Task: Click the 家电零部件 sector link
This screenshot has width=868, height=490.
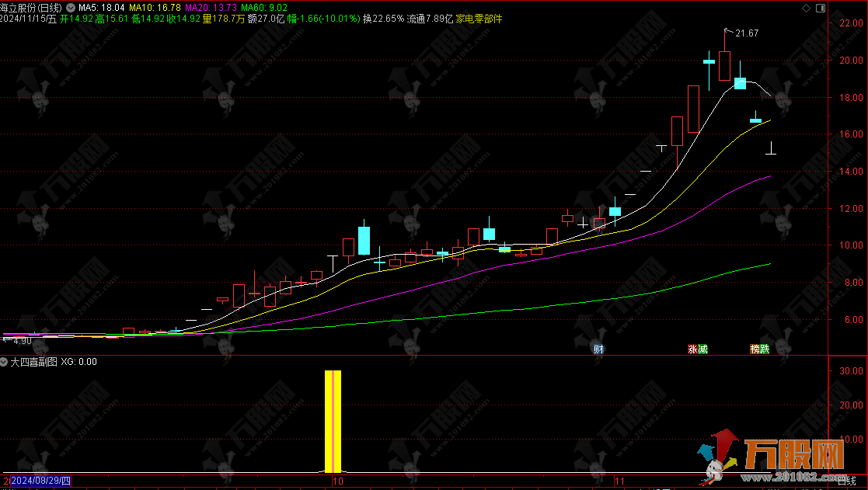Action: (x=479, y=19)
